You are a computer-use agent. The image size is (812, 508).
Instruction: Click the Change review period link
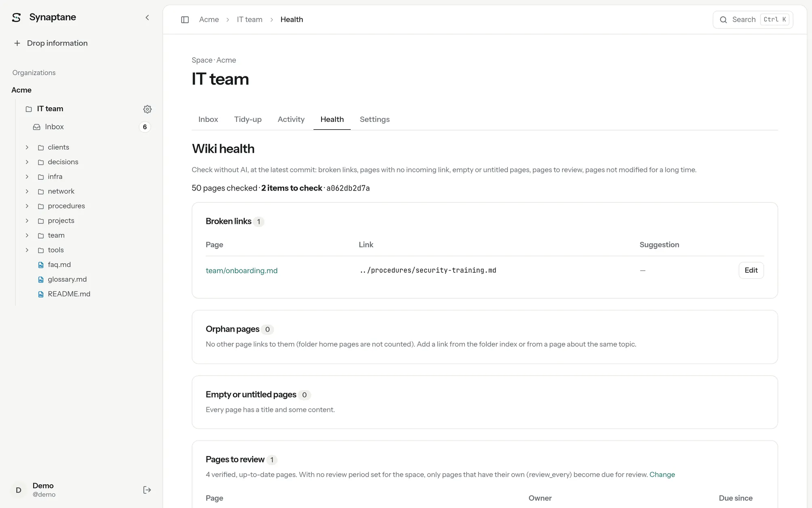pos(662,475)
